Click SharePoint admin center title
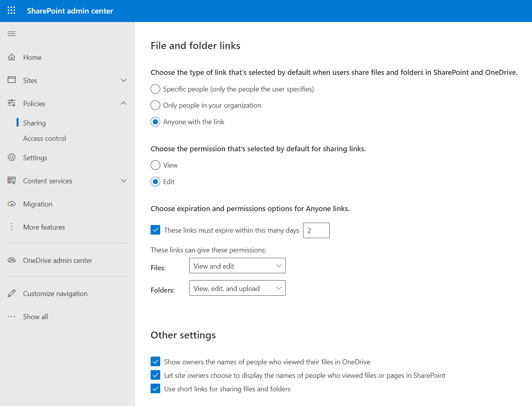532x406 pixels. click(x=70, y=11)
